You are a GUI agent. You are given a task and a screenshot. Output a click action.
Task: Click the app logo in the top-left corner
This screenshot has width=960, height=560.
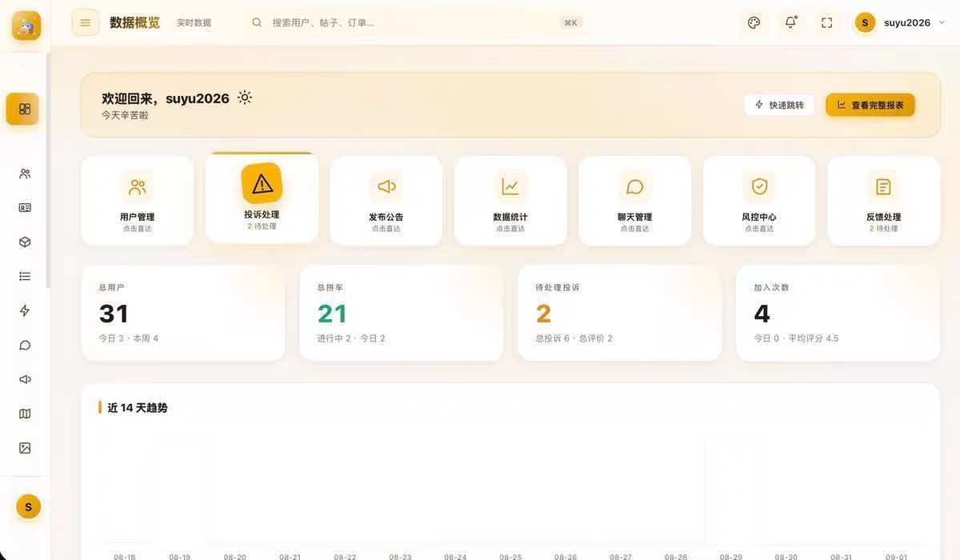pos(26,26)
